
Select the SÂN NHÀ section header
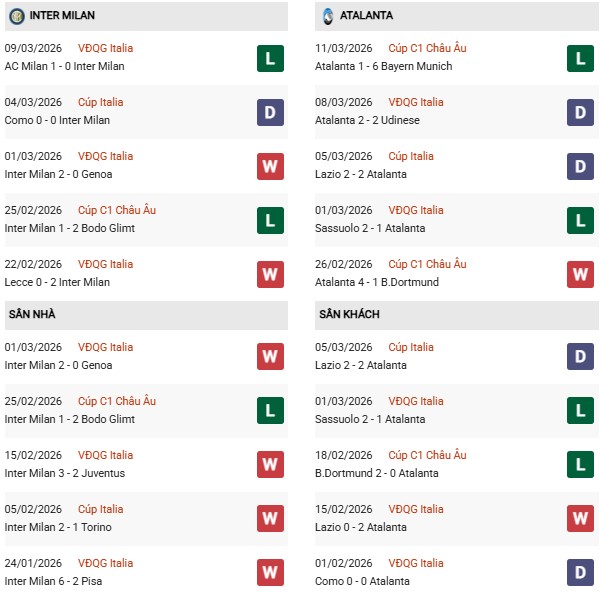click(x=32, y=314)
